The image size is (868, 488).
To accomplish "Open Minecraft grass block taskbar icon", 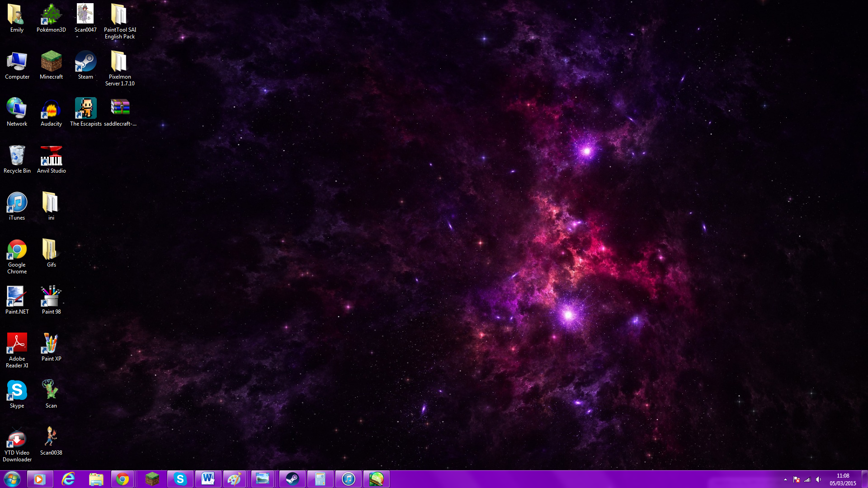I will [x=152, y=479].
